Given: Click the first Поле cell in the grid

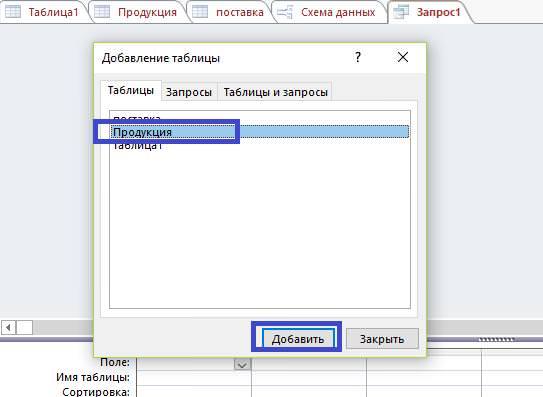Looking at the screenshot, I should [x=194, y=364].
